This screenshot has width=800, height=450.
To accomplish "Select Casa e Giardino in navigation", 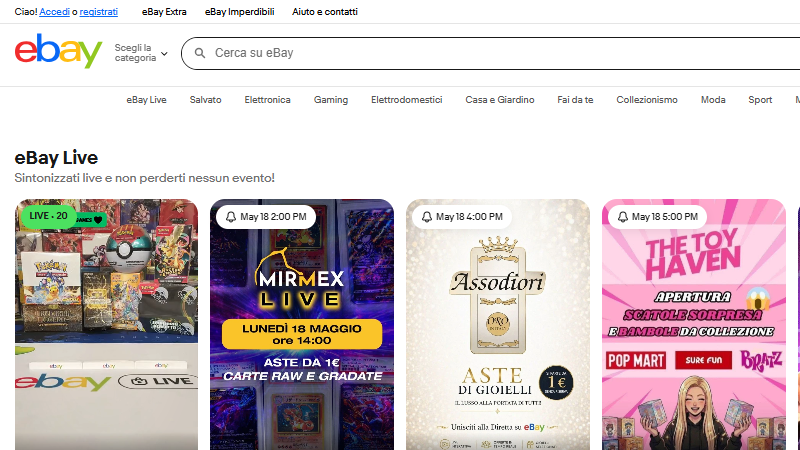I will pyautogui.click(x=500, y=100).
